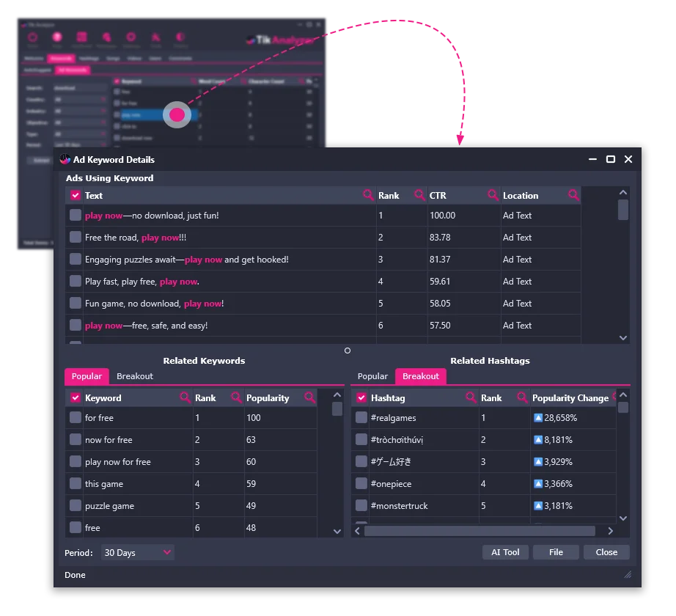The image size is (676, 616).
Task: Click the search icon in Hashtag column header
Action: [x=471, y=397]
